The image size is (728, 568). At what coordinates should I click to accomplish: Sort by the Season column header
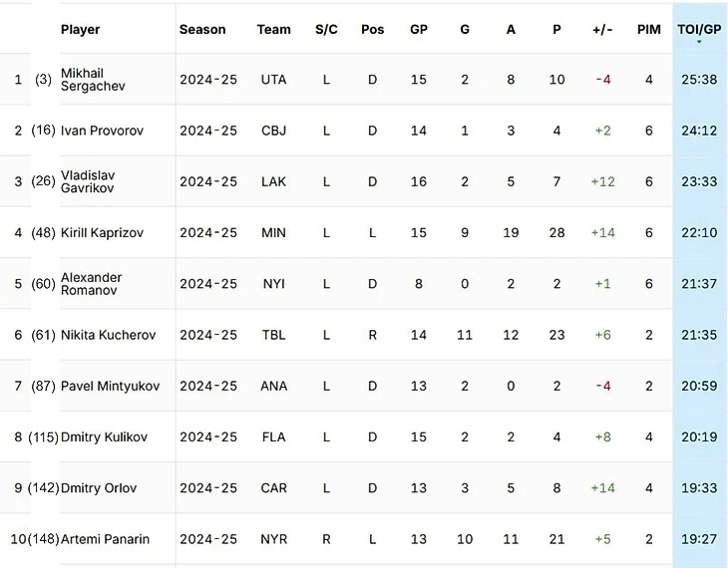click(x=202, y=30)
